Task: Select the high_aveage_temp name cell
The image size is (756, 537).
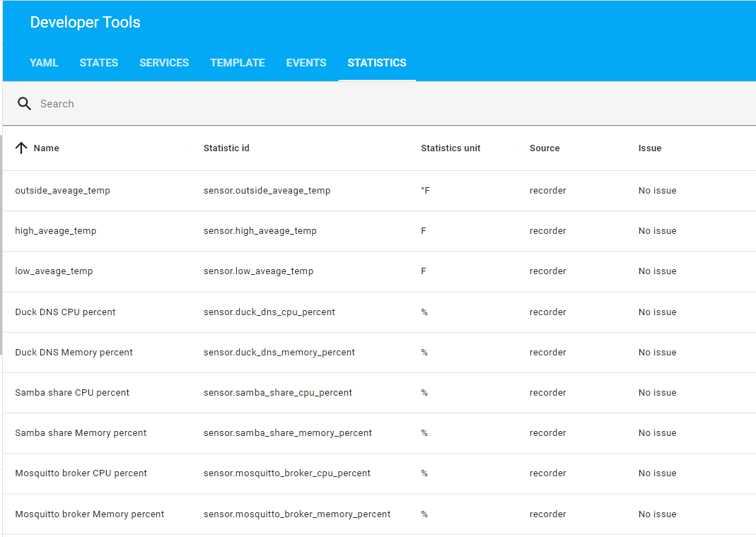Action: click(55, 230)
